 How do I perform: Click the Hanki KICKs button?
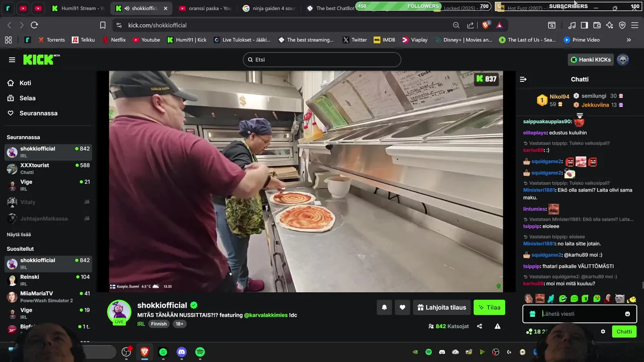click(591, 60)
